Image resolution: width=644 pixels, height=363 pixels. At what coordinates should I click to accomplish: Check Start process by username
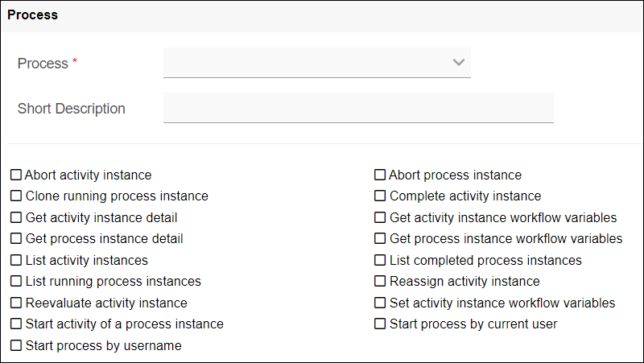pos(16,345)
